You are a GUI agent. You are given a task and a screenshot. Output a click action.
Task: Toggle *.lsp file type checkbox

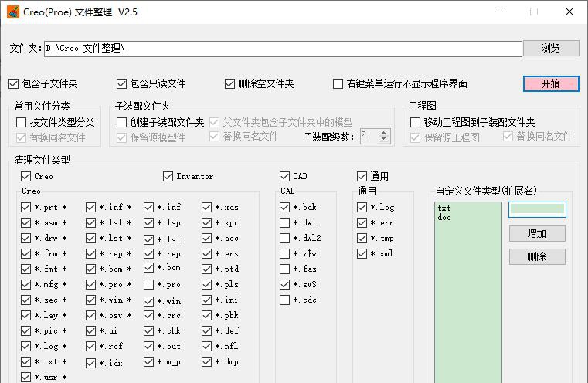coord(149,222)
